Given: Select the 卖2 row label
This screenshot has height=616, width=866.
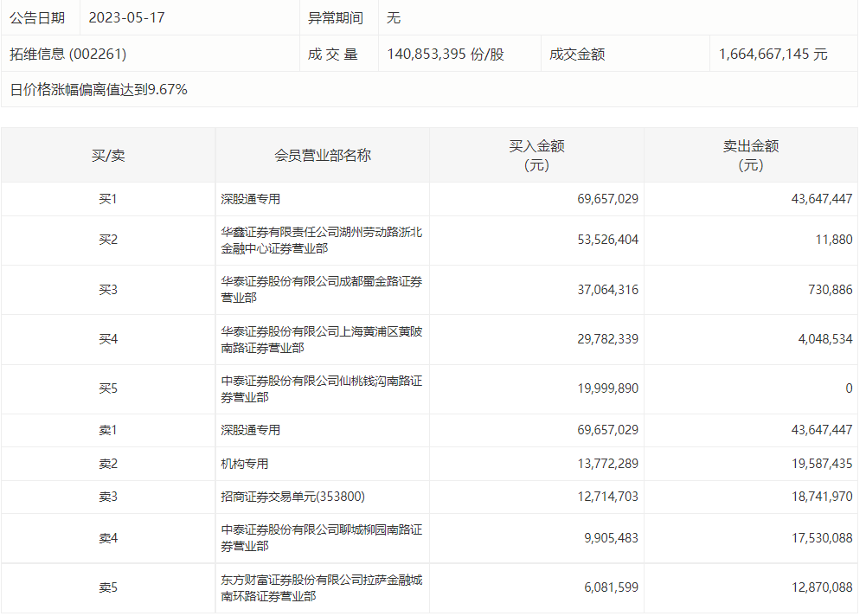Looking at the screenshot, I should (x=108, y=464).
